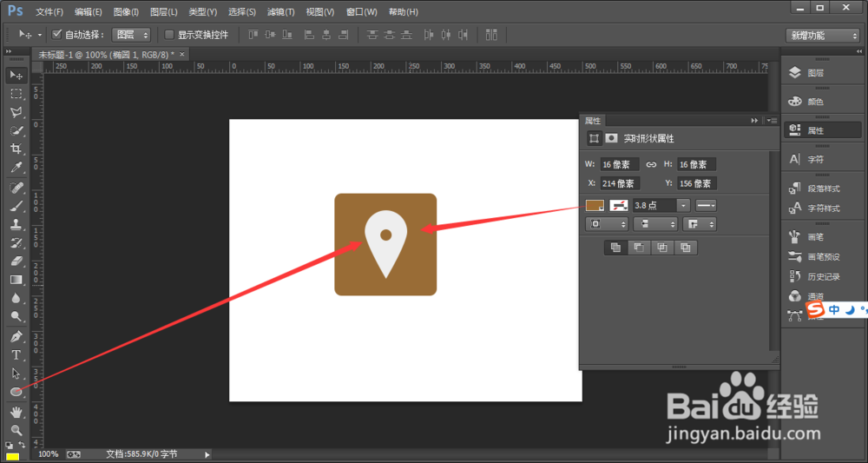The height and width of the screenshot is (463, 868).
Task: Open the tool preset picker arrow
Action: click(x=40, y=35)
